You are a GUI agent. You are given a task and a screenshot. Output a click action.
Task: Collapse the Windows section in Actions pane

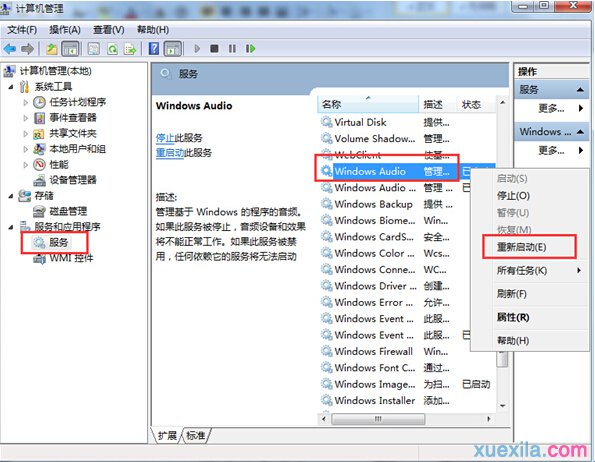click(580, 132)
